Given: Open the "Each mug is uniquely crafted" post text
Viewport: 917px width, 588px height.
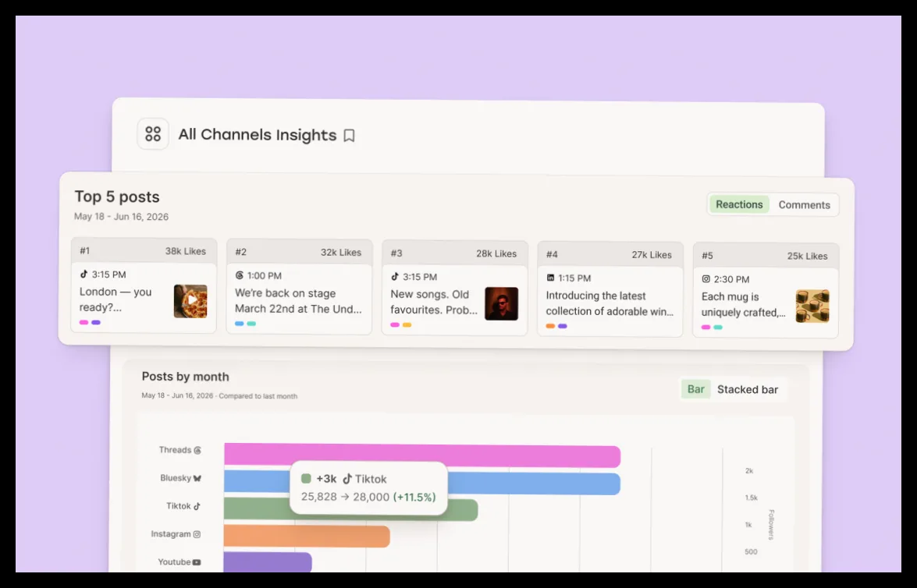Looking at the screenshot, I should [x=743, y=304].
